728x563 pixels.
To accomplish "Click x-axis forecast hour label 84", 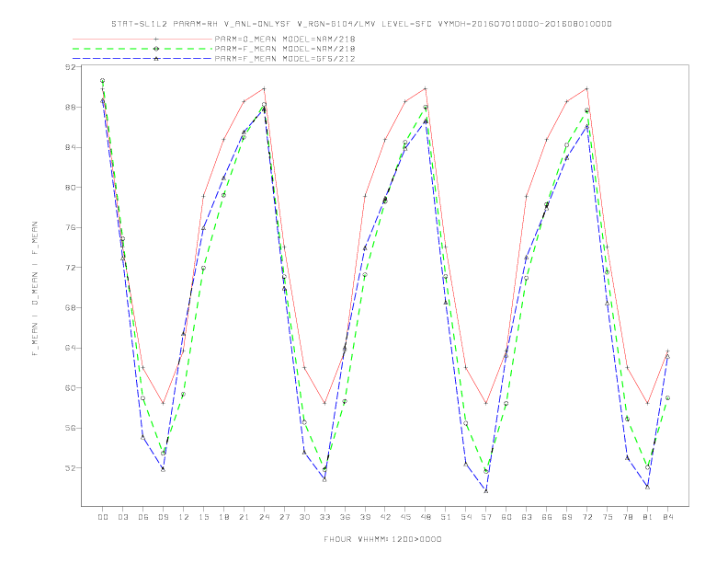I will (667, 517).
